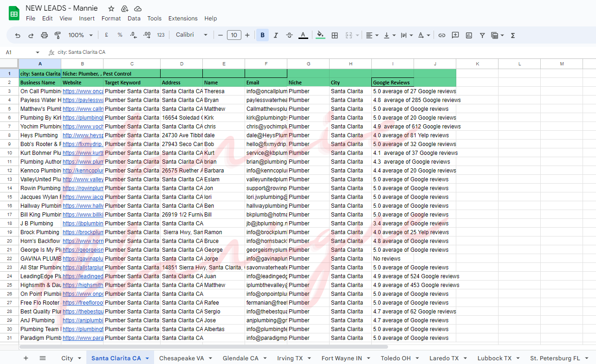The width and height of the screenshot is (596, 364).
Task: Increase decimal places
Action: [x=147, y=35]
